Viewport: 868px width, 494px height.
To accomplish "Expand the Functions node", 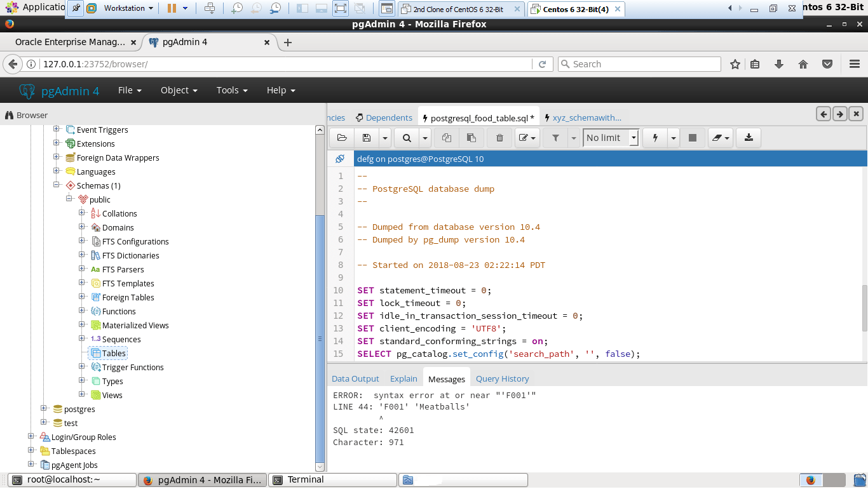I will [x=82, y=310].
